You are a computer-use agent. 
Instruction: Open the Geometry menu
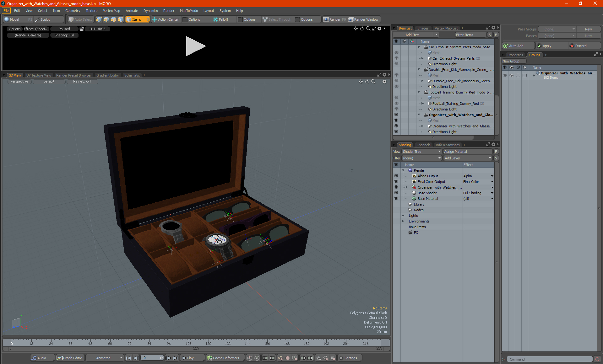click(73, 11)
